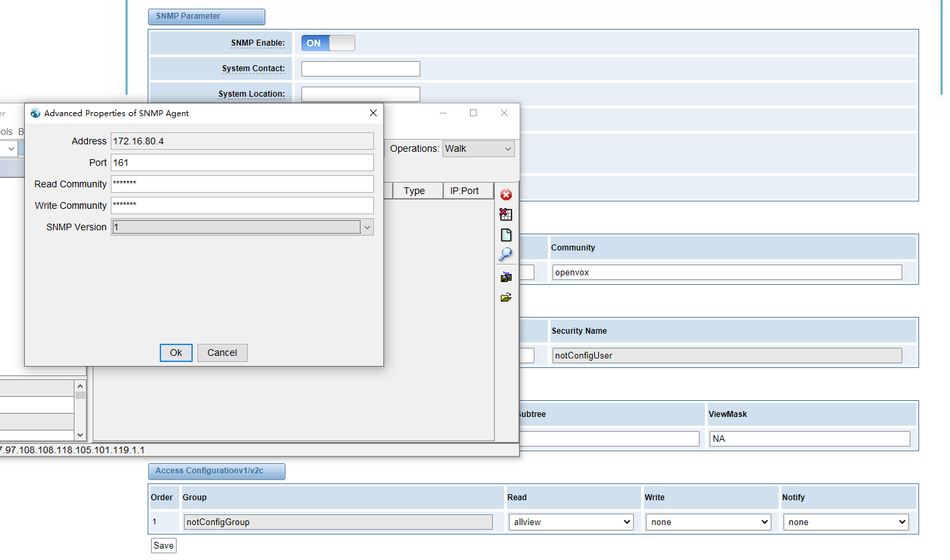
Task: Click the open folder icon in result toolbar
Action: click(506, 297)
